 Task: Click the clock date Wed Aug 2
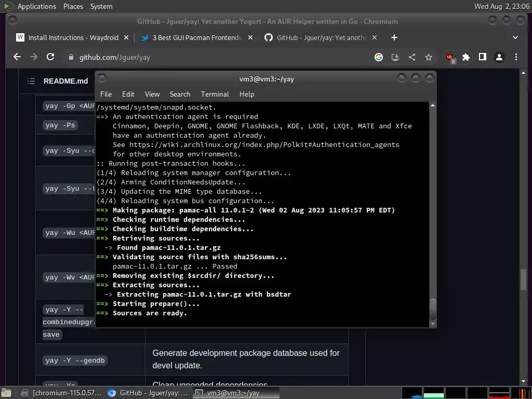point(502,6)
